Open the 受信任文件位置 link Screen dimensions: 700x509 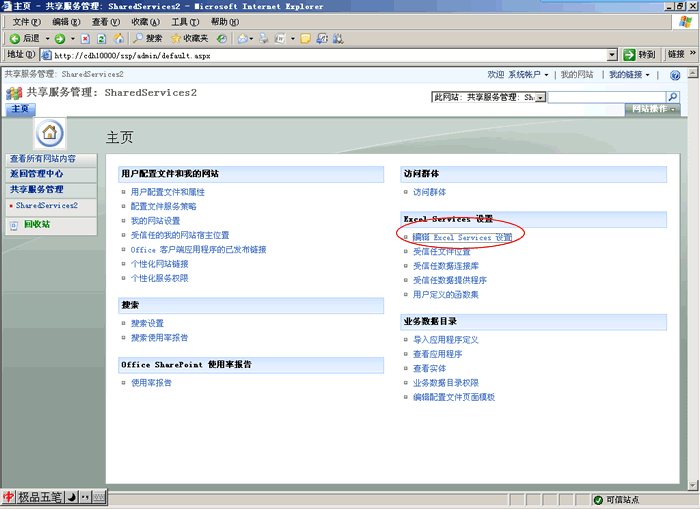click(x=442, y=252)
